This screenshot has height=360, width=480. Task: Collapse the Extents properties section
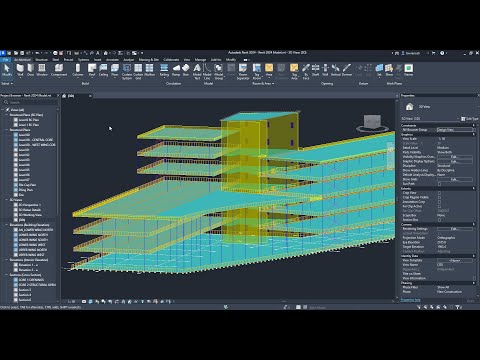pyautogui.click(x=474, y=188)
